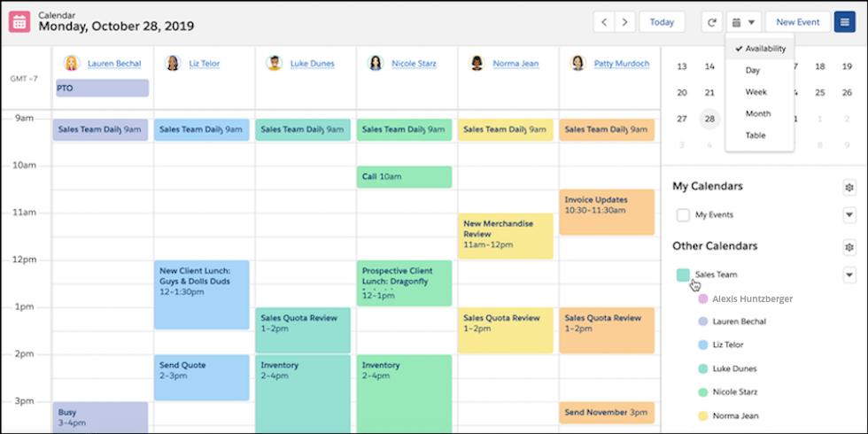868x434 pixels.
Task: Click Luke Dunes's avatar
Action: coord(274,63)
